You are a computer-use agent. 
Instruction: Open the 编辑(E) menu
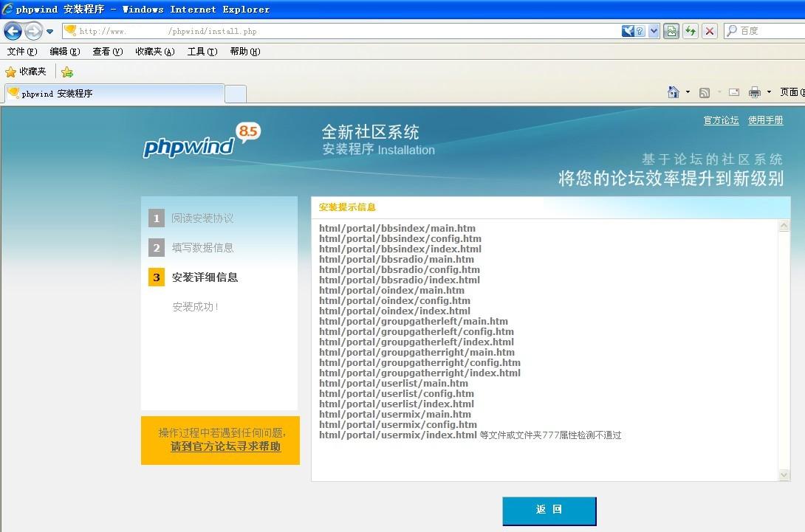point(65,52)
